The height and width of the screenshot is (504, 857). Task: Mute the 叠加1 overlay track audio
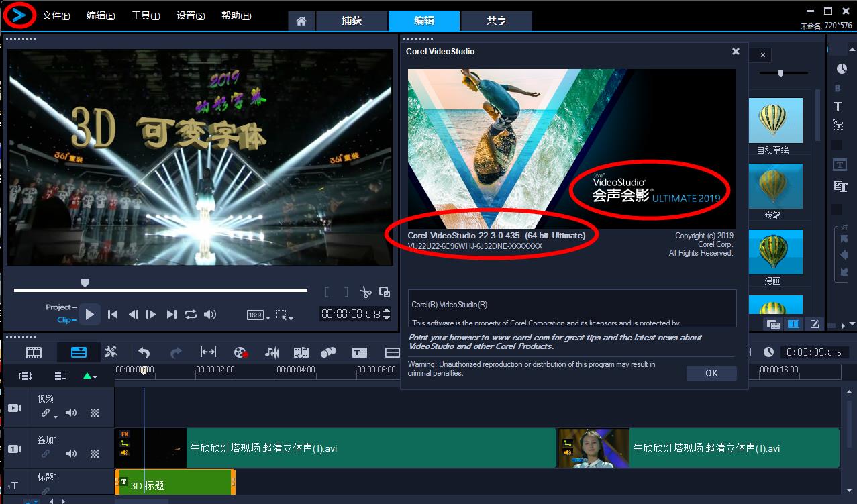coord(71,454)
